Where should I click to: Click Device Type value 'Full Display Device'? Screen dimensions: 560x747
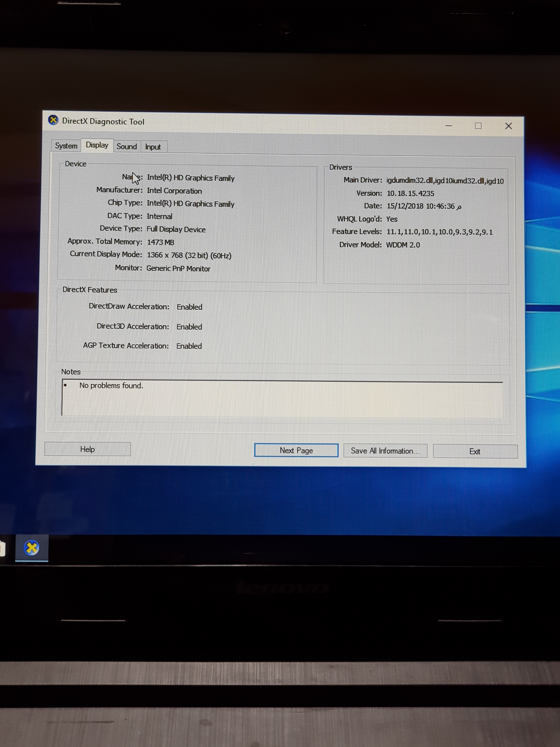(176, 229)
